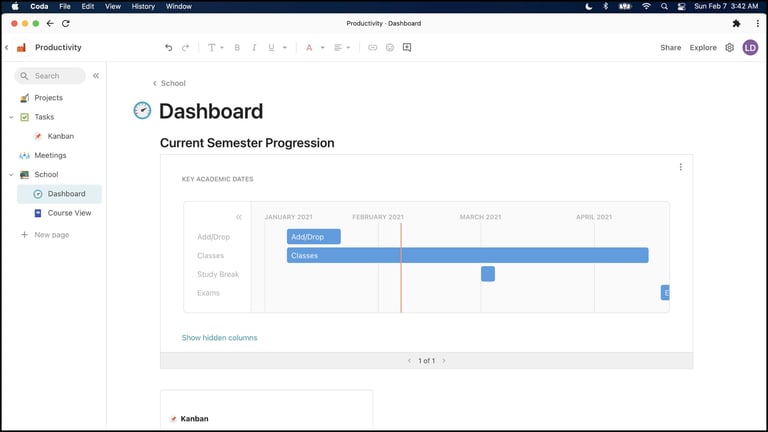This screenshot has width=768, height=432.
Task: Select the Add/Drop timeline bar
Action: [x=313, y=237]
